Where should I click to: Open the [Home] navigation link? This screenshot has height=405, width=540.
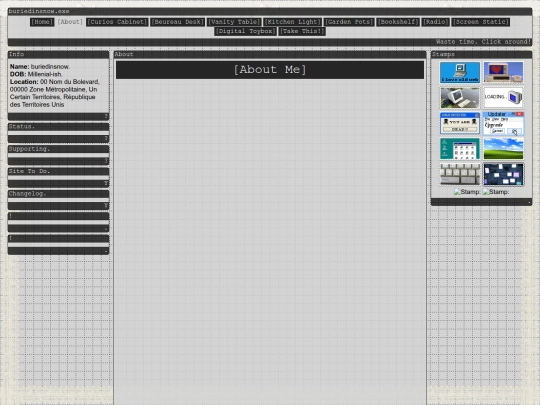click(42, 22)
